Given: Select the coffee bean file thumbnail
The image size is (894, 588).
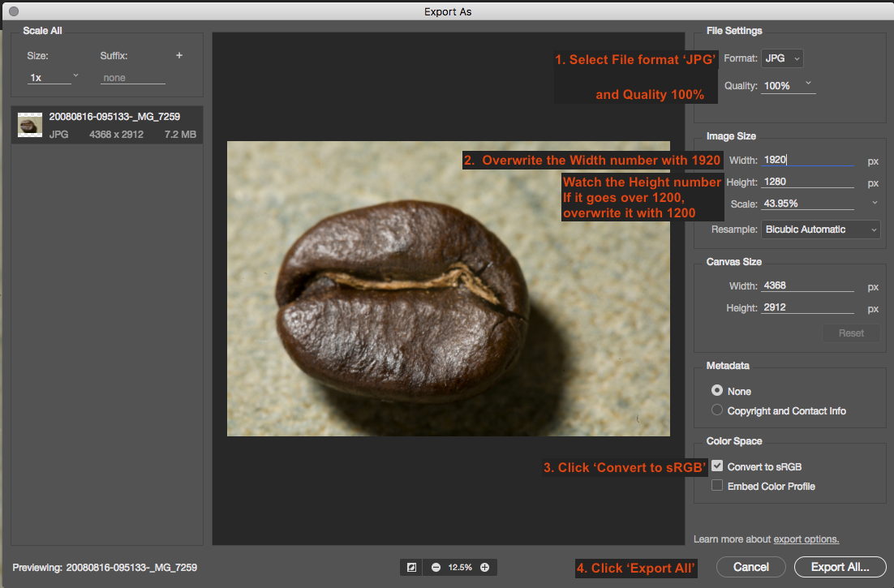Looking at the screenshot, I should pos(30,125).
